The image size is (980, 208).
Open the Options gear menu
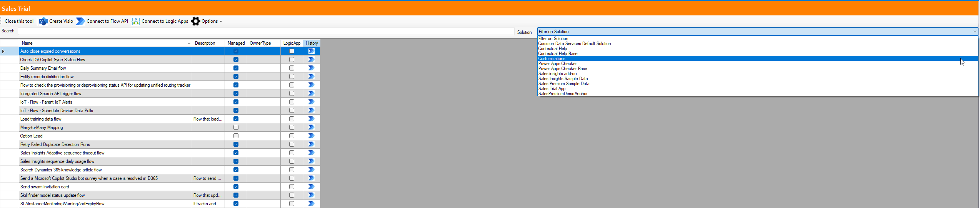[x=207, y=21]
